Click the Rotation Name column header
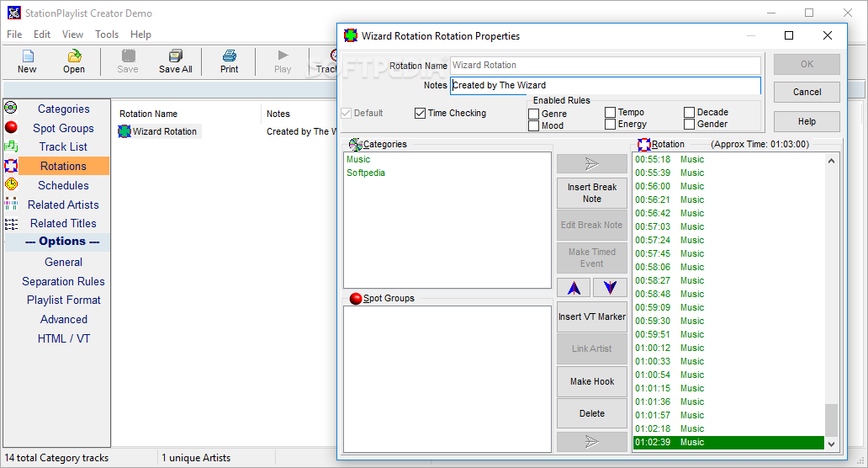The width and height of the screenshot is (868, 468). (x=148, y=114)
